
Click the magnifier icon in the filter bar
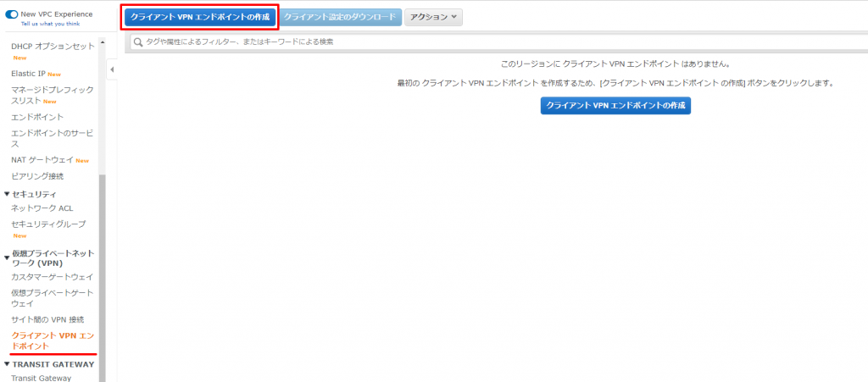point(138,42)
